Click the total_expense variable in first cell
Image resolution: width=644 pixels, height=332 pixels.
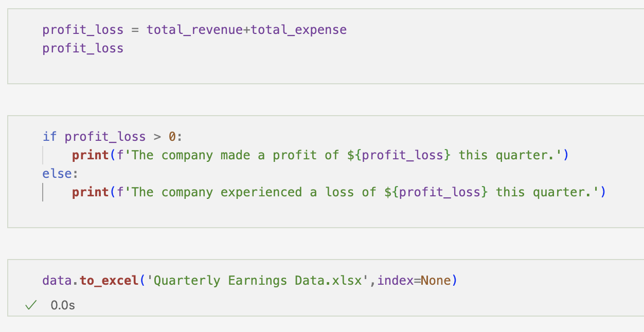point(299,30)
